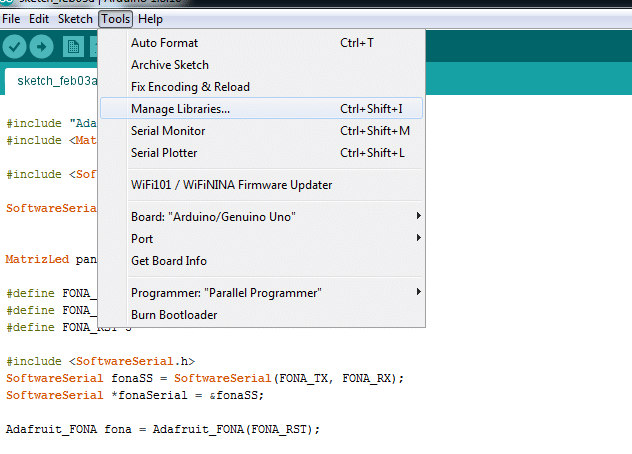Screen dimensions: 632x454
Task: Open the Sketch menu
Action: pos(75,19)
